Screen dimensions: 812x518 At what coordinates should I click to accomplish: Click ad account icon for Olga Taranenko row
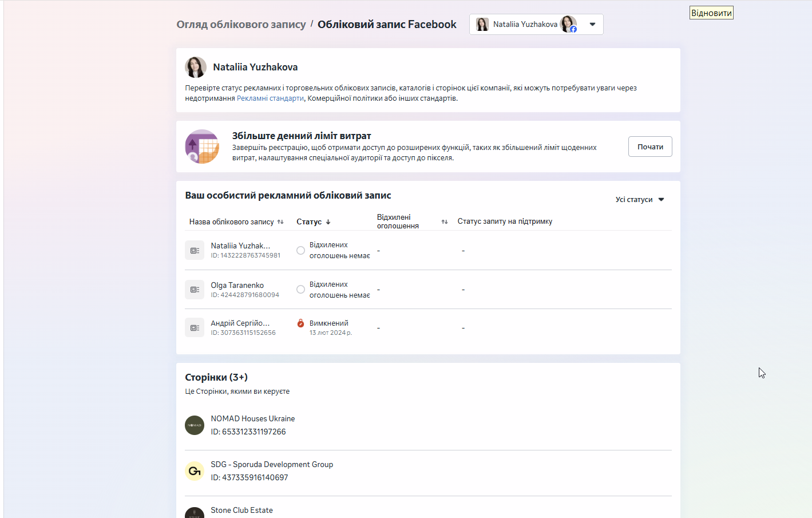click(x=195, y=290)
